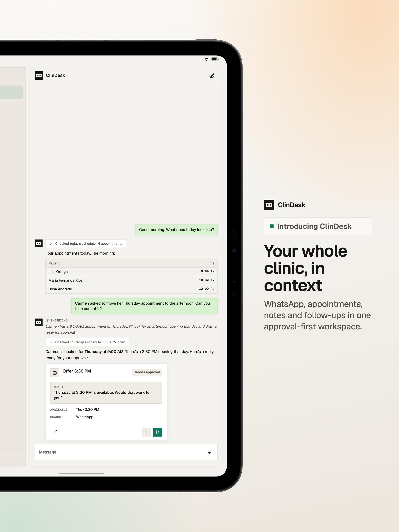
Task: Tap the microphone icon in the message box
Action: pos(209,452)
